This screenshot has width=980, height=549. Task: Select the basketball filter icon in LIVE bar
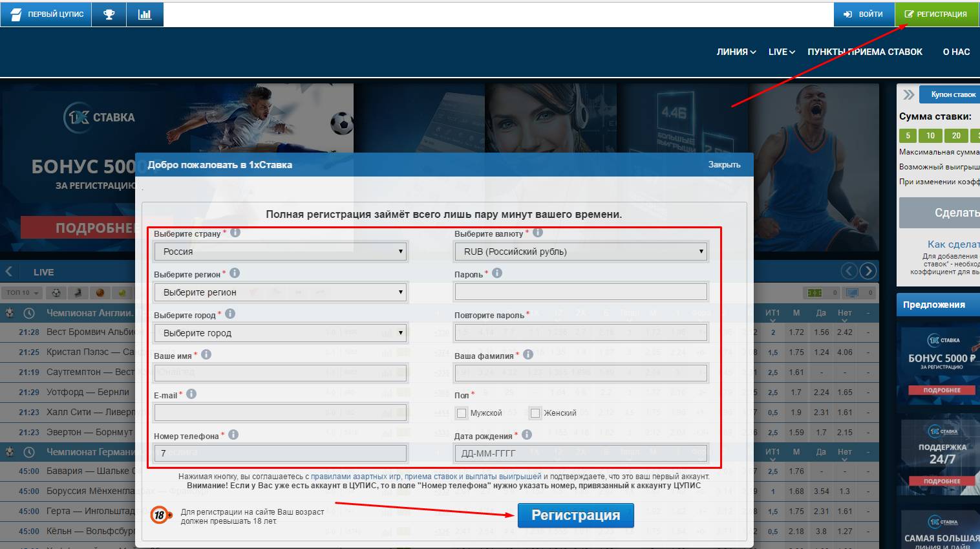click(100, 293)
